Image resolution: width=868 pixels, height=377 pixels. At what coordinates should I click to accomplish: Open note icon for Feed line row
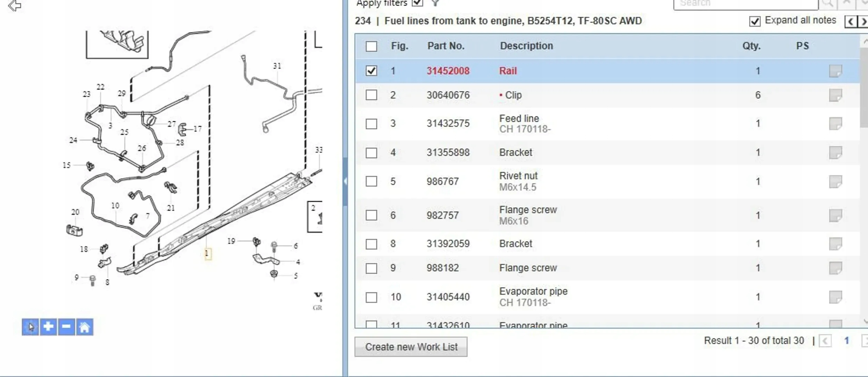tap(835, 123)
